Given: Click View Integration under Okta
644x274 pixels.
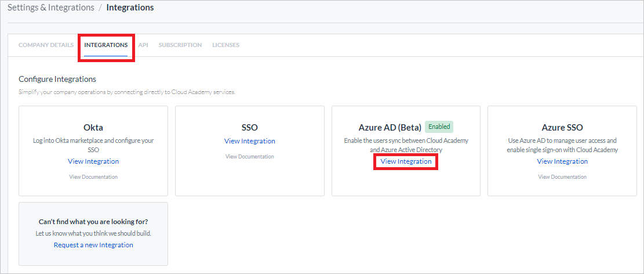Looking at the screenshot, I should pos(93,161).
